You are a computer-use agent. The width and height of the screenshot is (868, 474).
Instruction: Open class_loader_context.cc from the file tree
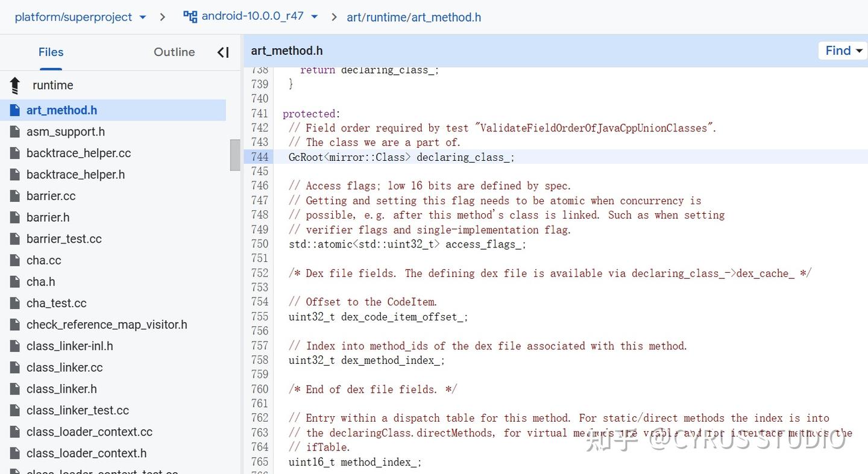89,431
